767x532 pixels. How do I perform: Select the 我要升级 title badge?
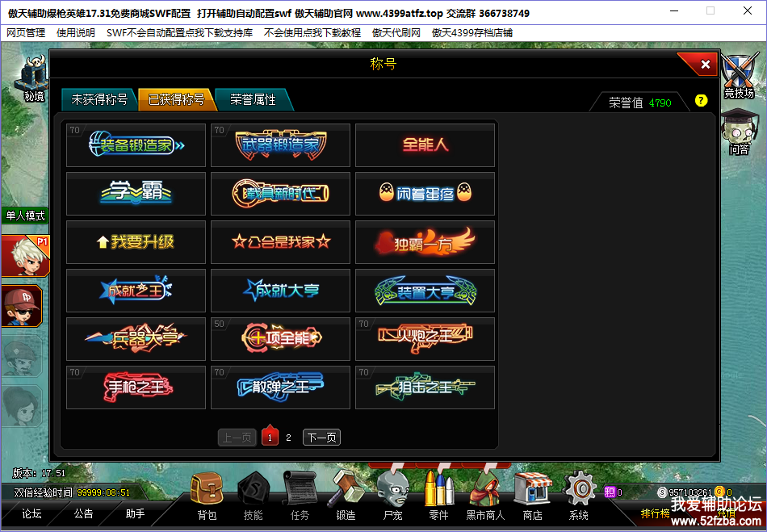pyautogui.click(x=136, y=242)
